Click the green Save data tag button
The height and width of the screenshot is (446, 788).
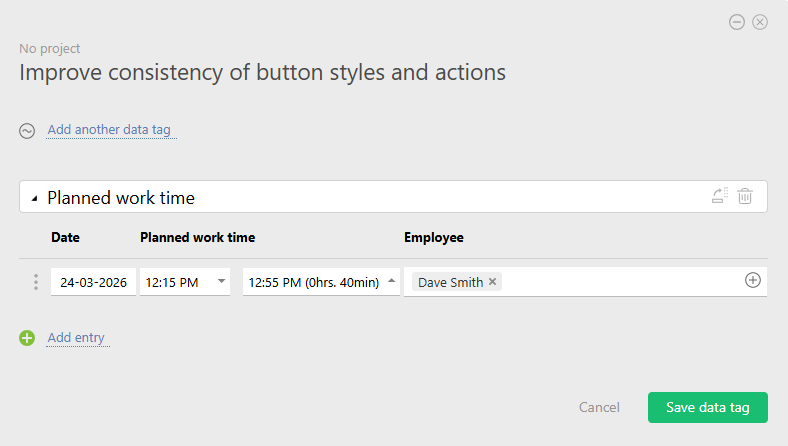(x=707, y=407)
